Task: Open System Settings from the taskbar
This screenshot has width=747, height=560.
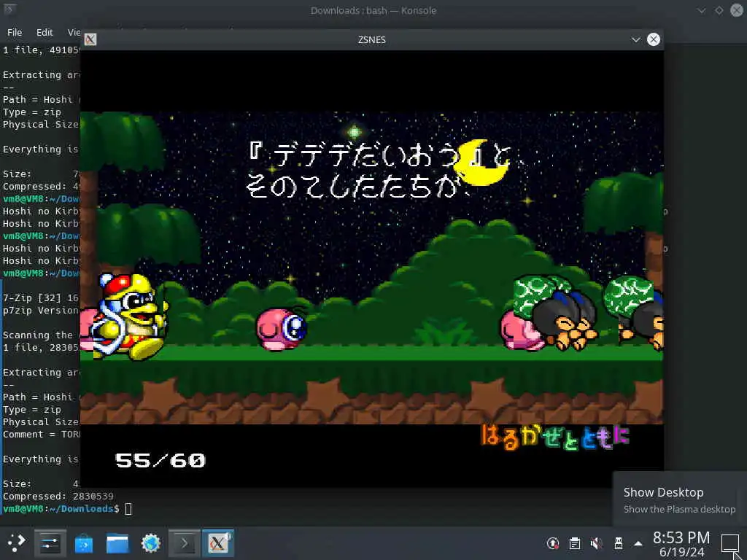Action: tap(50, 542)
